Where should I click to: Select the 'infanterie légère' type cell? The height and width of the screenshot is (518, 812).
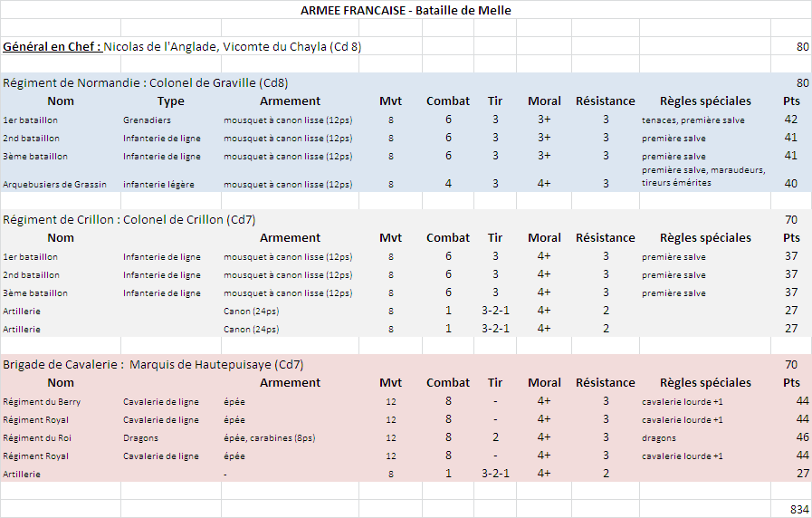click(x=158, y=185)
